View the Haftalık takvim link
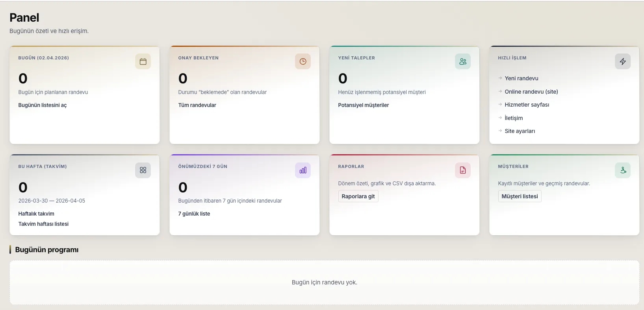This screenshot has height=310, width=644. [36, 214]
